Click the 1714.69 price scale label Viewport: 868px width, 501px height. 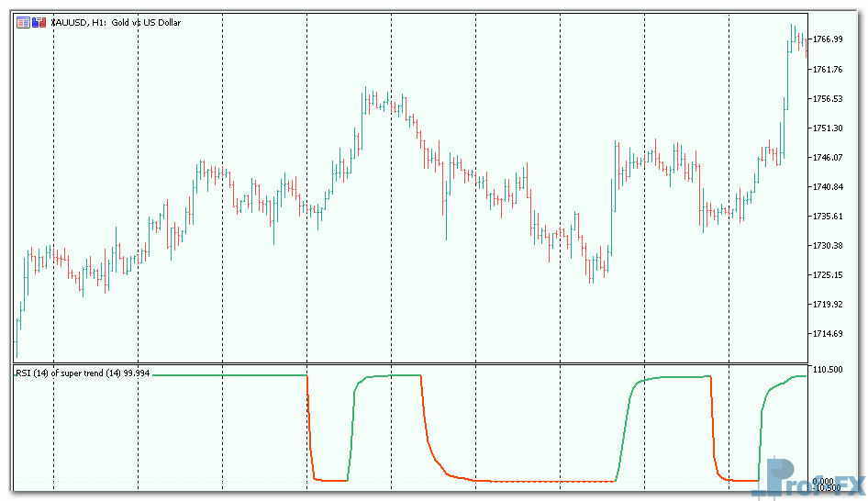828,333
